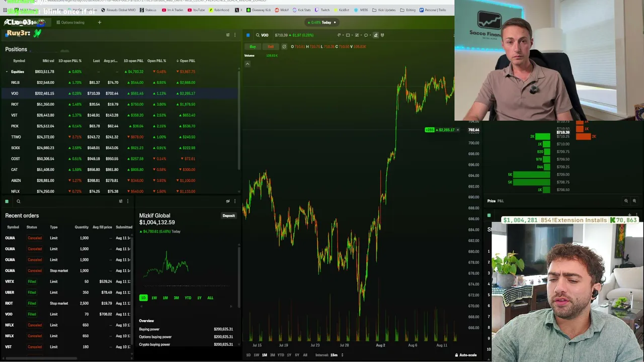Set chart range to 1W

click(256, 355)
